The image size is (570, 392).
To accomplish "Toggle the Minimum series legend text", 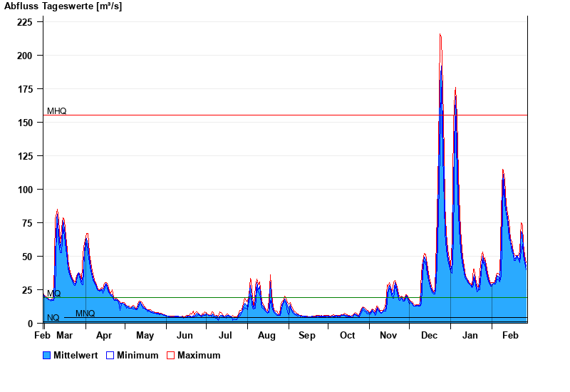I will tap(138, 355).
